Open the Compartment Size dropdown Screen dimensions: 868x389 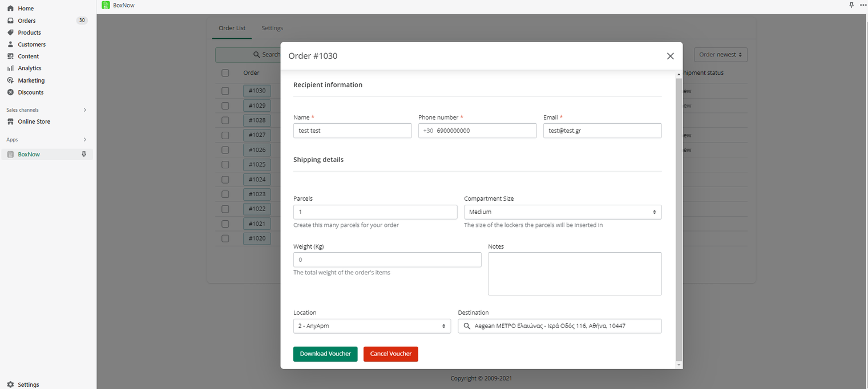click(x=562, y=212)
